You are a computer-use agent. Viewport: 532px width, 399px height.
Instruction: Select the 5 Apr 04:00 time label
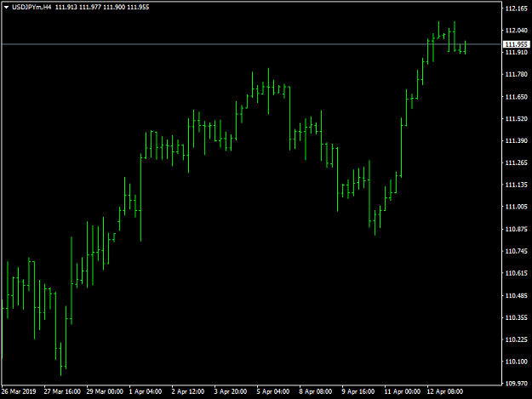point(273,391)
